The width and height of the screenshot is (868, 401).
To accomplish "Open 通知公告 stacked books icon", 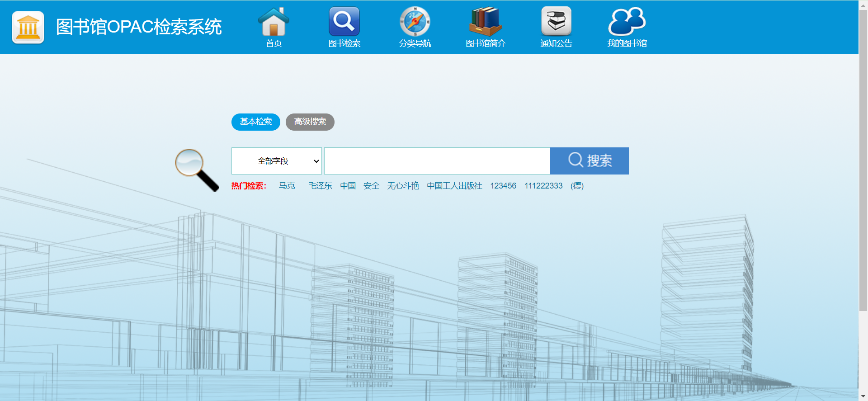I will click(556, 22).
